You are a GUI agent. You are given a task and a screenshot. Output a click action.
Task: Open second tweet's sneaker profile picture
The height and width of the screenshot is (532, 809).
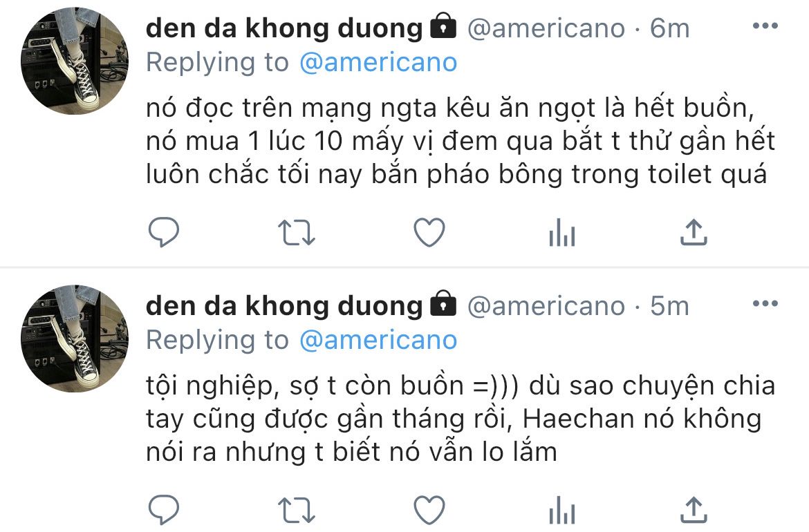[x=75, y=338]
